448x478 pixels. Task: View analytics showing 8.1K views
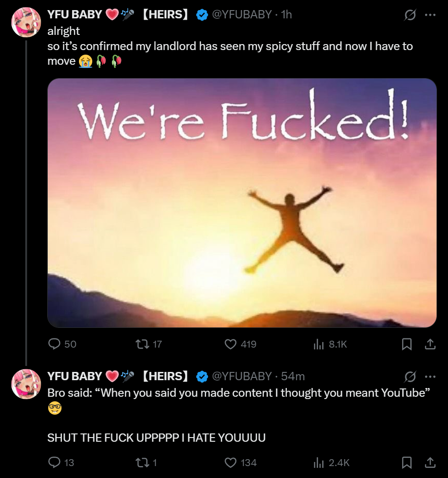click(318, 344)
